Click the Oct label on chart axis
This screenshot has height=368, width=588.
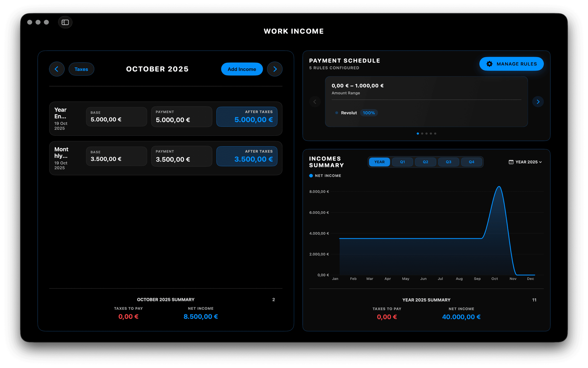click(494, 279)
